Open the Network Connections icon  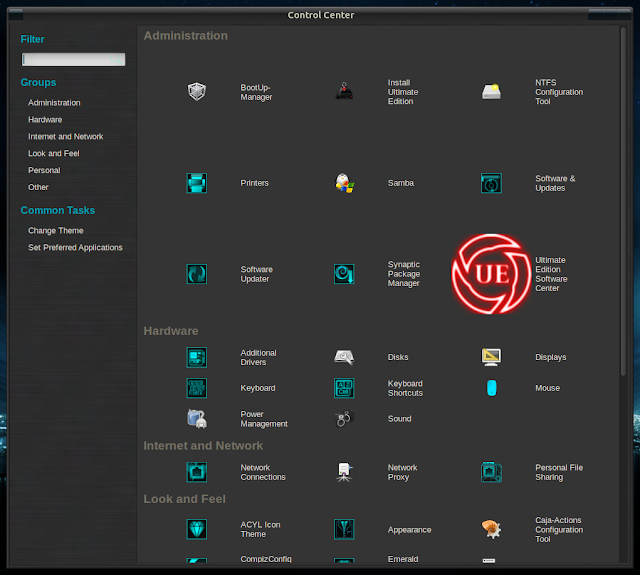196,472
